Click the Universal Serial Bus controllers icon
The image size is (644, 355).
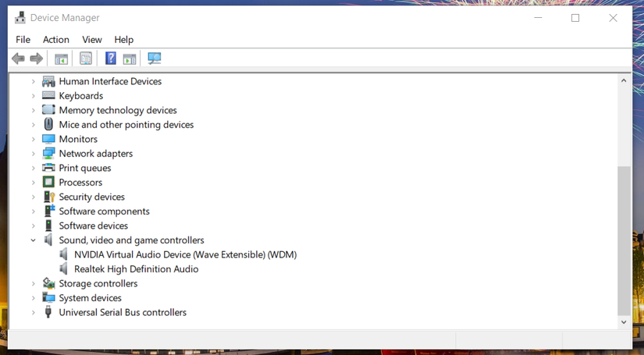48,312
